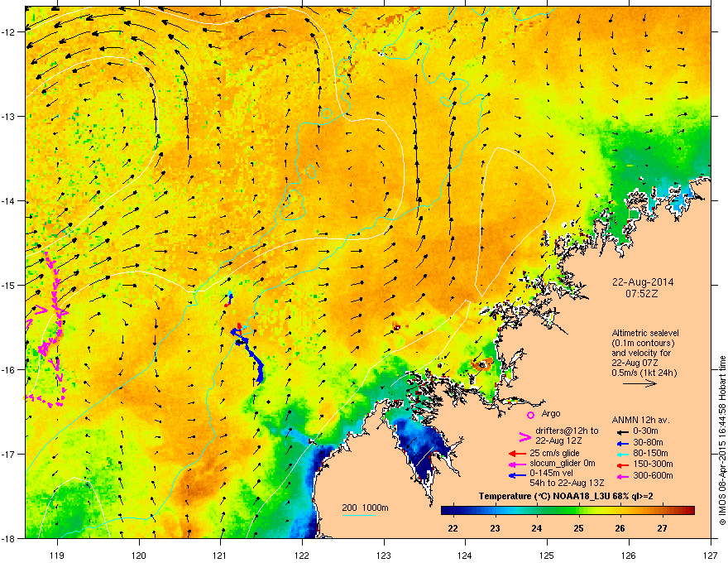
Task: Click the "slocum_glider 0m" legend label
Action: click(x=563, y=464)
